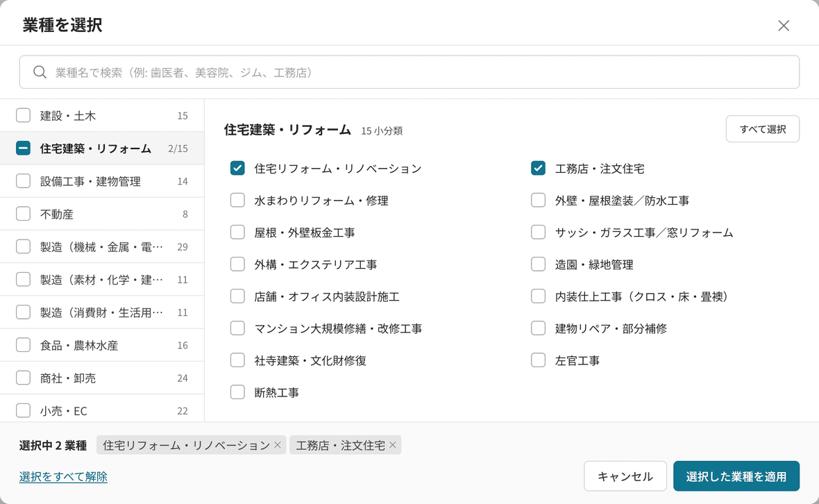Focus the 業種名で検索 search field
This screenshot has width=819, height=504.
coord(409,72)
